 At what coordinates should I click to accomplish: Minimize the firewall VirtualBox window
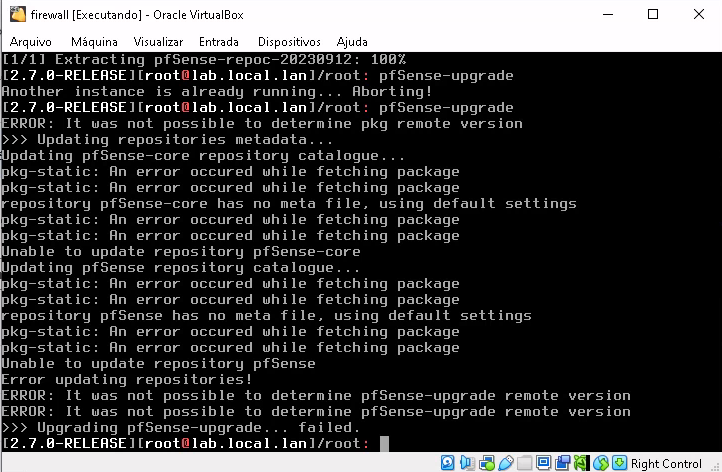[x=608, y=14]
